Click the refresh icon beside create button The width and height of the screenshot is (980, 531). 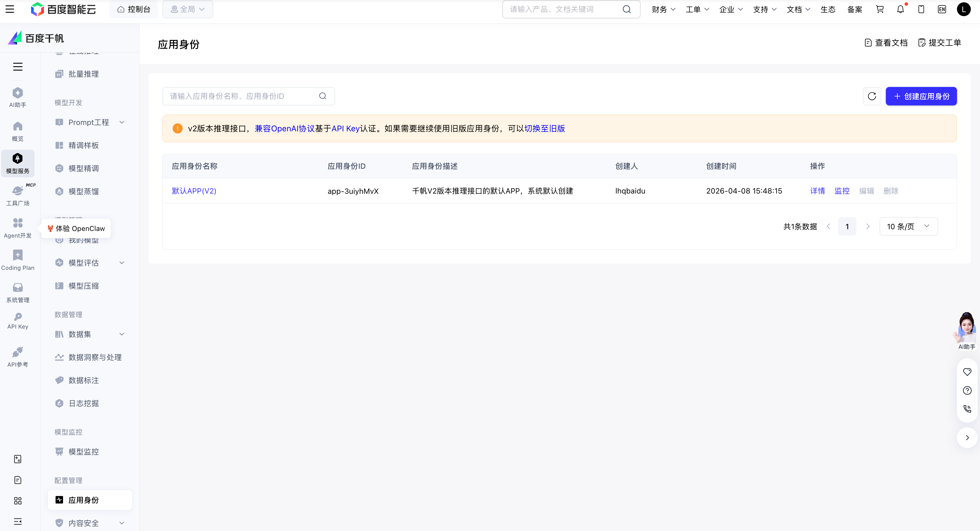point(871,96)
